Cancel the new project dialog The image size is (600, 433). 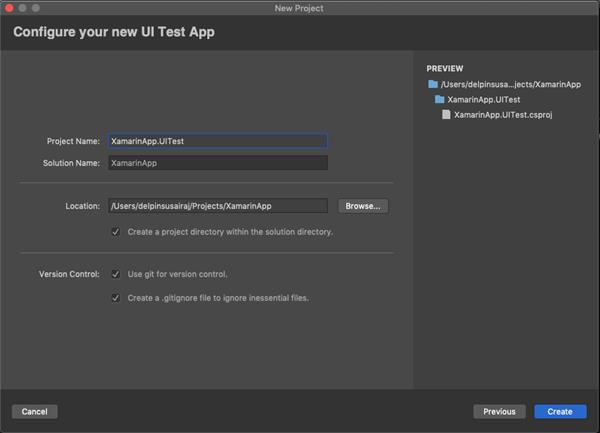coord(34,411)
